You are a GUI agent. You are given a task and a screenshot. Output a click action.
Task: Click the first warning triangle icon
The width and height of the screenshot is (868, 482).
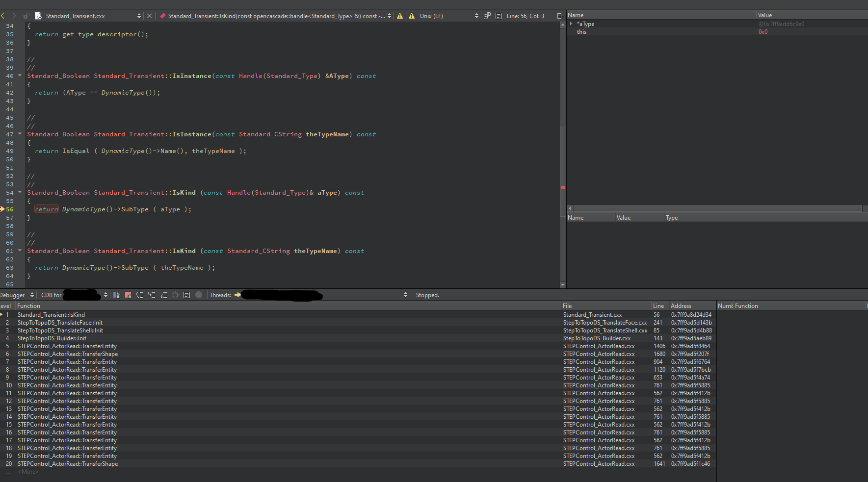400,16
